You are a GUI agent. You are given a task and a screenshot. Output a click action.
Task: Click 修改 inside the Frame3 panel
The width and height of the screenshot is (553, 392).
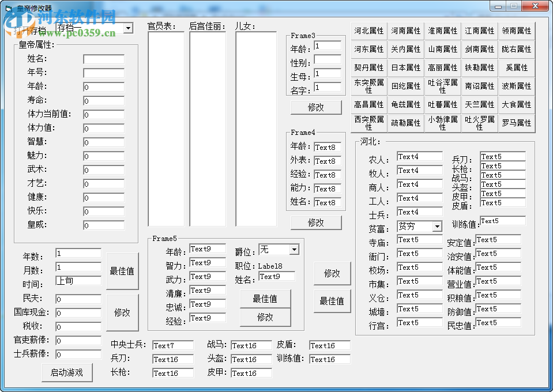[x=316, y=107]
